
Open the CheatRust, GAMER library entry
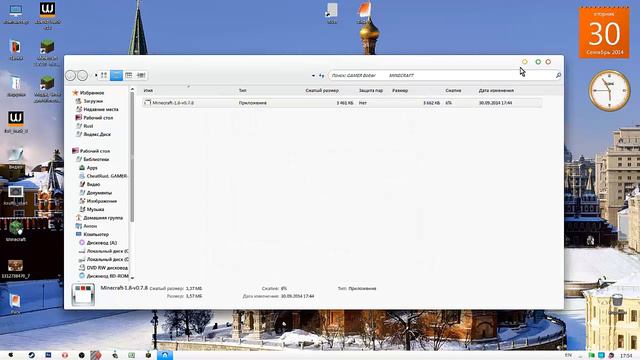pos(107,176)
